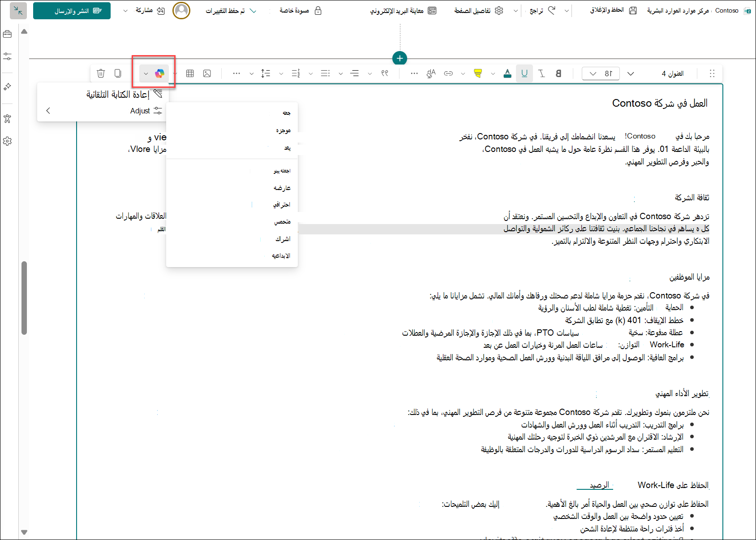Click the Publish and Send button
This screenshot has width=756, height=540.
click(x=72, y=11)
